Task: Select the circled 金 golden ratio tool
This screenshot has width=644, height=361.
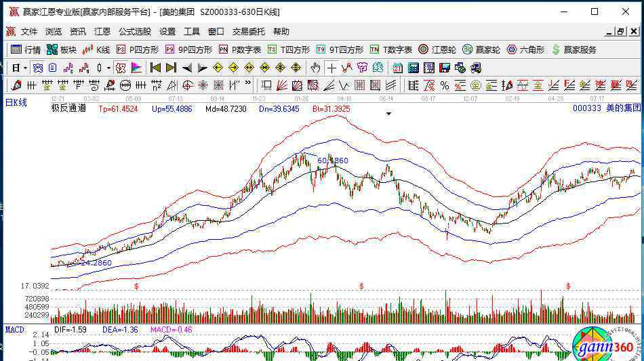Action: click(476, 85)
